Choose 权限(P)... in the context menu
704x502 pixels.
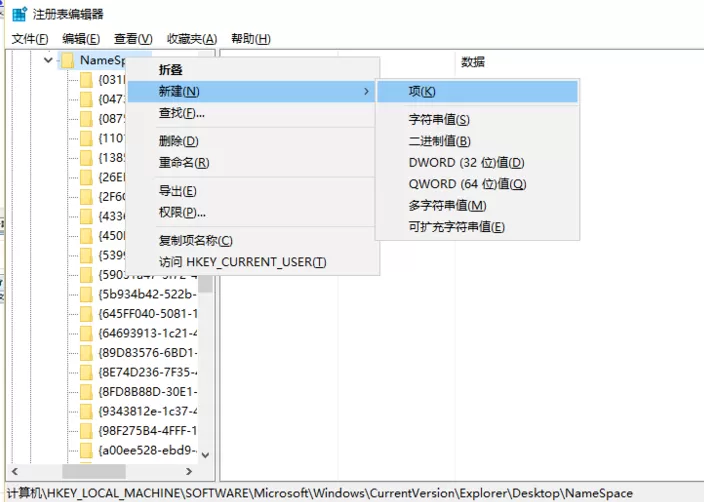point(254,212)
